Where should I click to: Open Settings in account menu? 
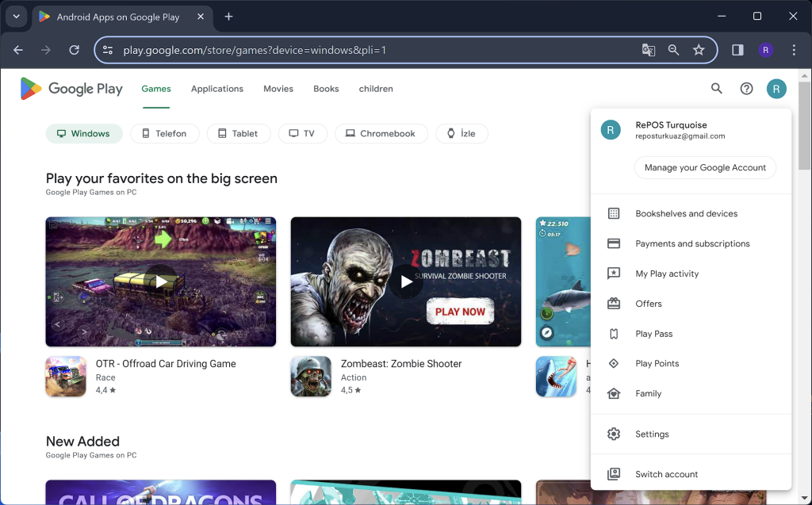point(691,434)
